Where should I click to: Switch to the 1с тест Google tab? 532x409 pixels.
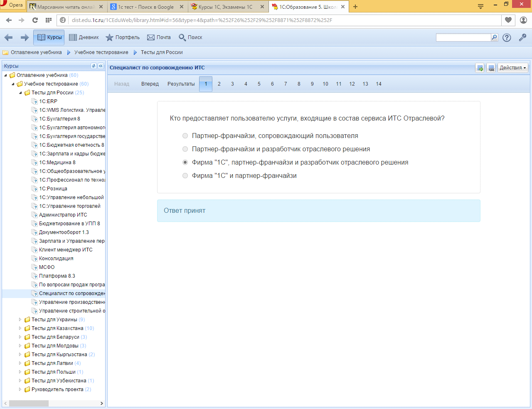[x=146, y=7]
